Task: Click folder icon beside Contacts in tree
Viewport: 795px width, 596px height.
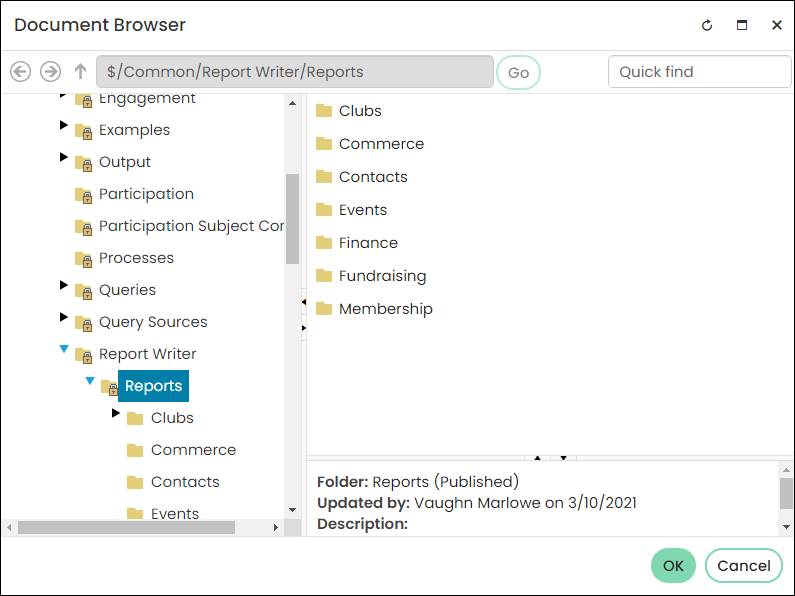Action: point(135,482)
